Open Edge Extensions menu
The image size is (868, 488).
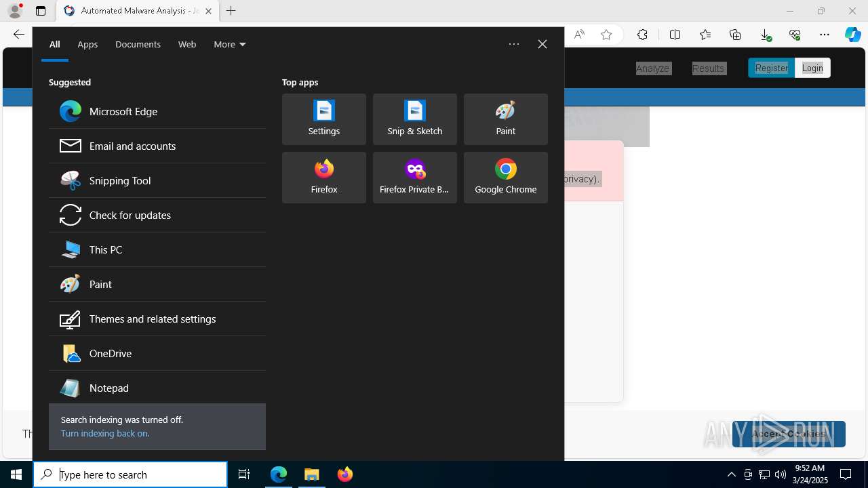point(642,35)
